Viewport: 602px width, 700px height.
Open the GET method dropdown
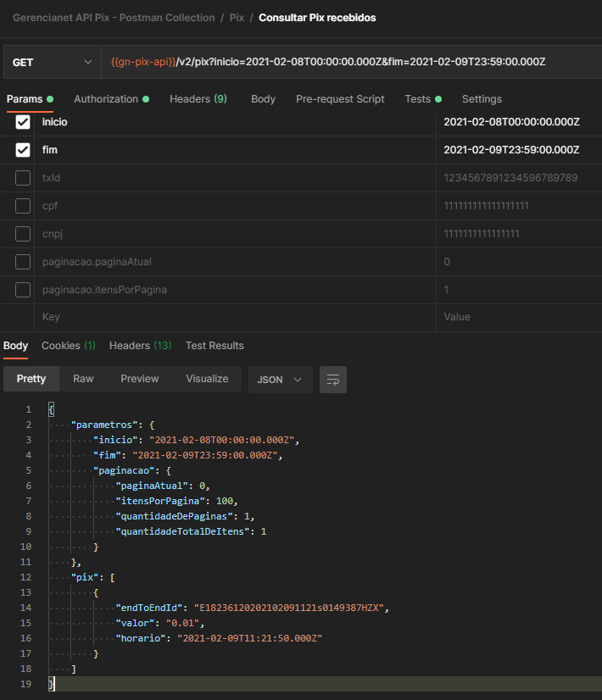coord(53,63)
